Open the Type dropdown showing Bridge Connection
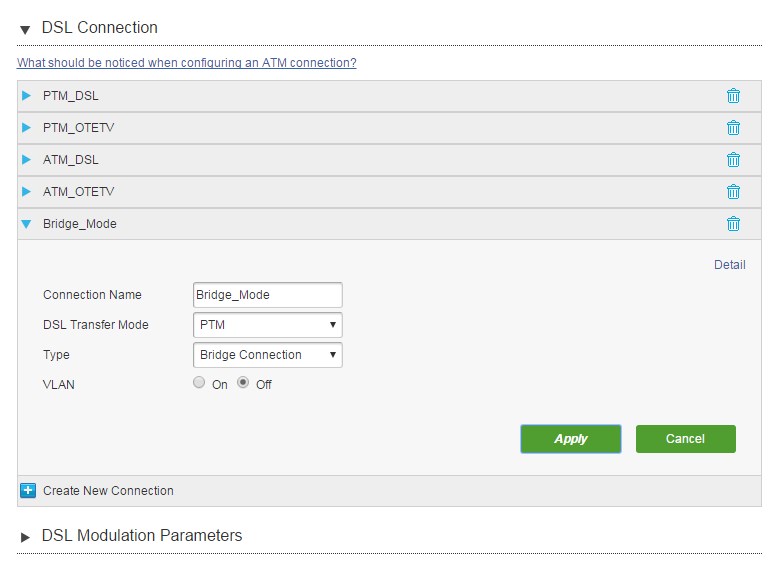This screenshot has height=572, width=781. click(267, 355)
